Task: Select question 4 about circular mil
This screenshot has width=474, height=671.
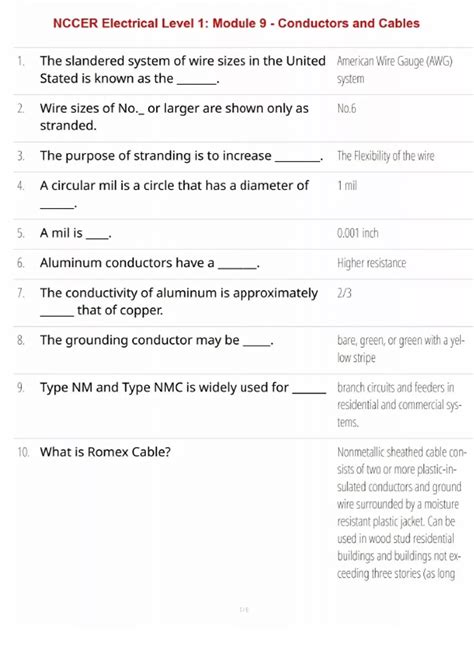Action: tap(174, 195)
